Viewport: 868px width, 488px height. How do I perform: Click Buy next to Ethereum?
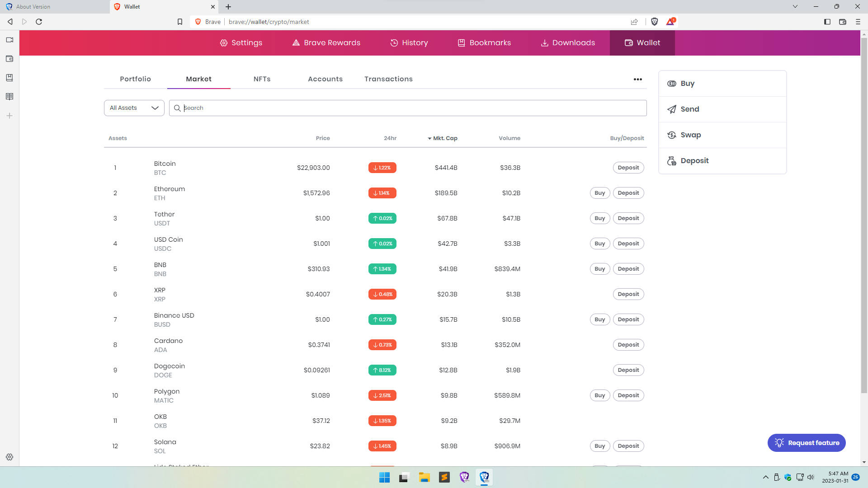coord(599,193)
